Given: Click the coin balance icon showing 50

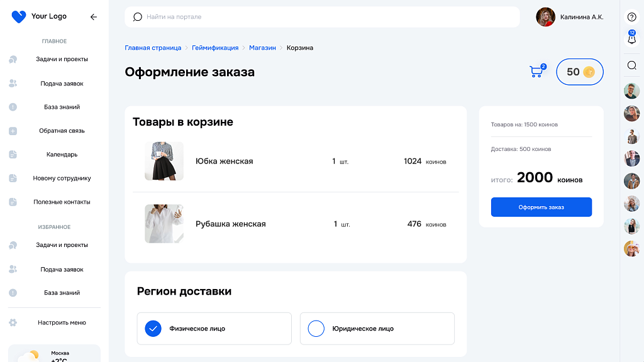Looking at the screenshot, I should pyautogui.click(x=589, y=72).
